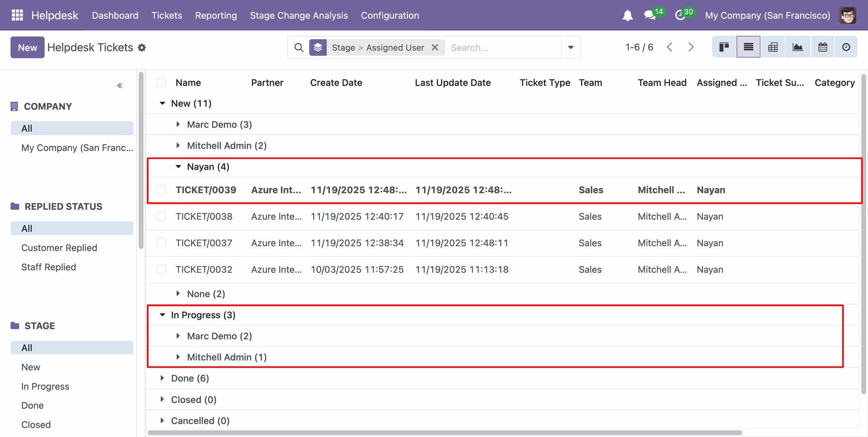This screenshot has height=437, width=868.
Task: Switch to pivot table view
Action: coord(773,47)
